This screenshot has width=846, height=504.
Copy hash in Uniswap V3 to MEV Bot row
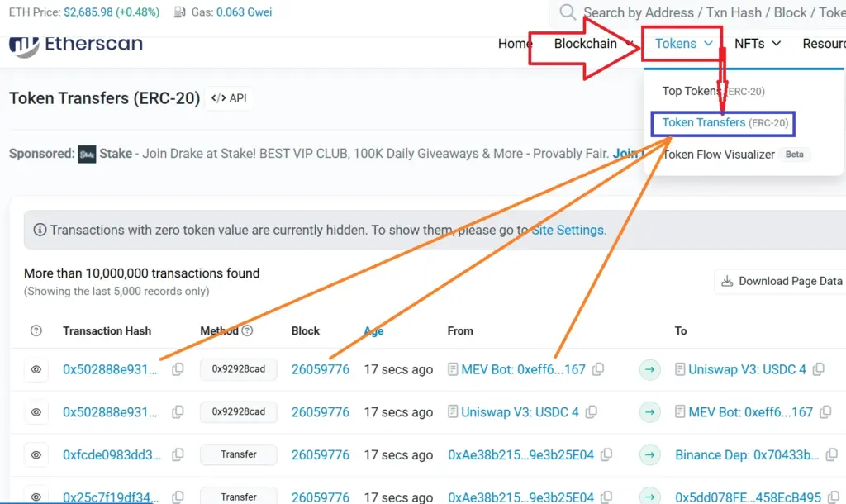point(178,411)
